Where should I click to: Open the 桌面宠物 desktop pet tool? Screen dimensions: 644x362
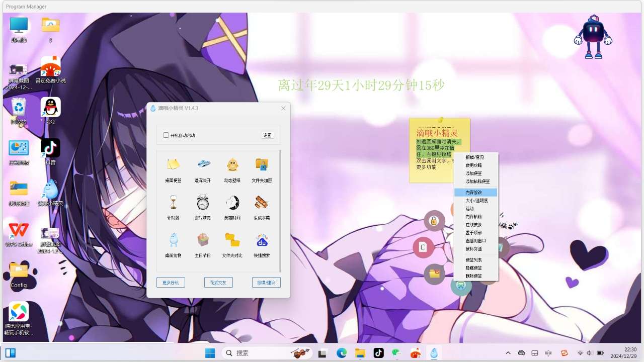click(x=173, y=244)
